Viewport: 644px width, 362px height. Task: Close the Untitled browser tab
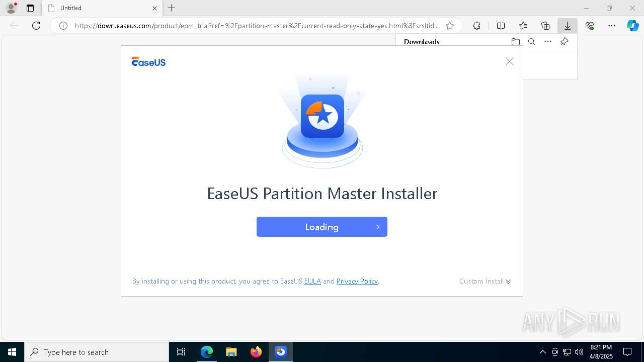[x=154, y=8]
